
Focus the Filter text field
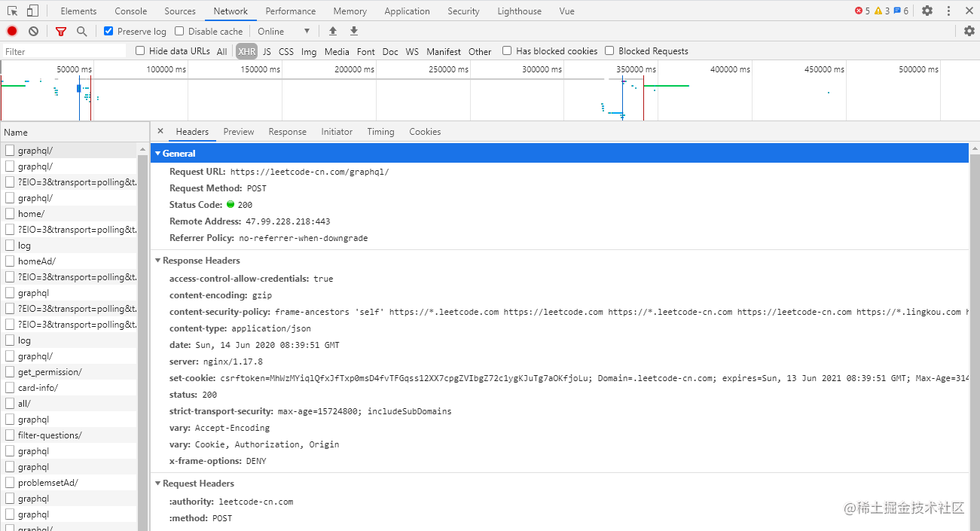[x=63, y=51]
